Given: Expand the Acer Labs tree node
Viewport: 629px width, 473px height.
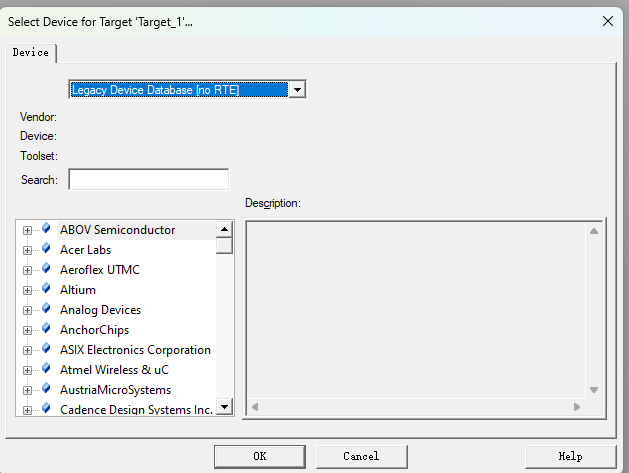Looking at the screenshot, I should click(27, 250).
